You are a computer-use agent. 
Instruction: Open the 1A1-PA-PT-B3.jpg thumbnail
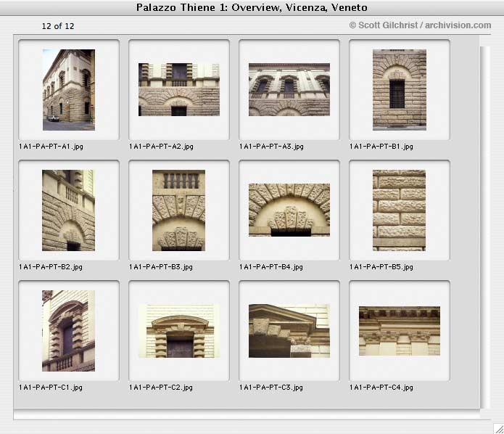[178, 210]
